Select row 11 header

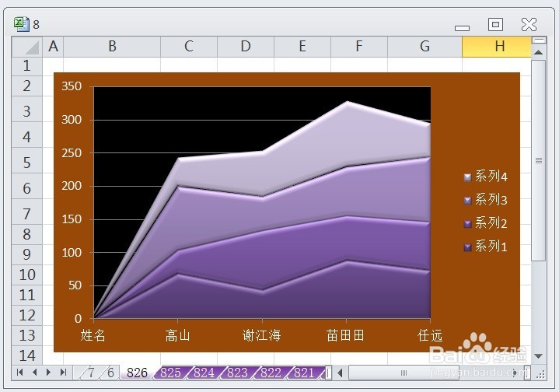pos(26,295)
